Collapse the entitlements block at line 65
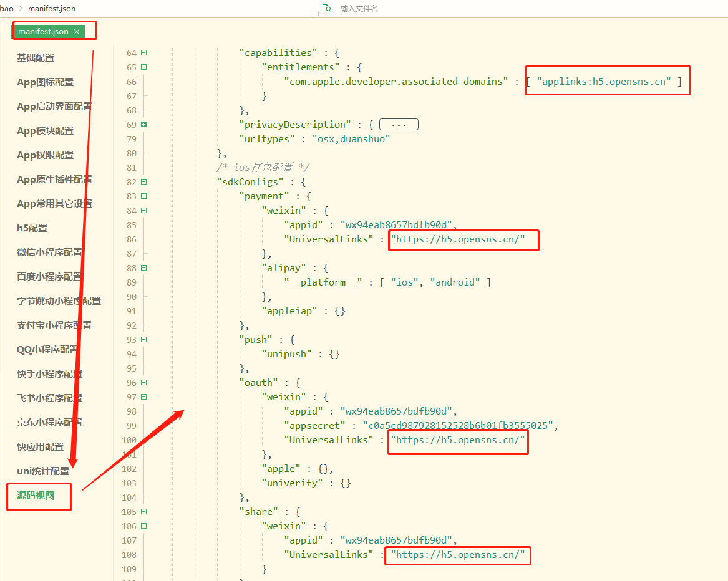 coord(144,67)
